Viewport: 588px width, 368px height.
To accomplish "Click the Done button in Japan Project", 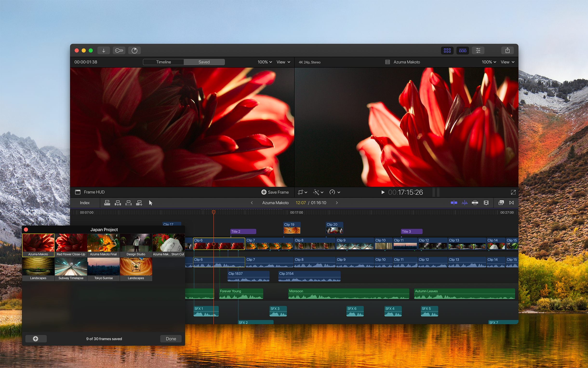I will pyautogui.click(x=171, y=339).
